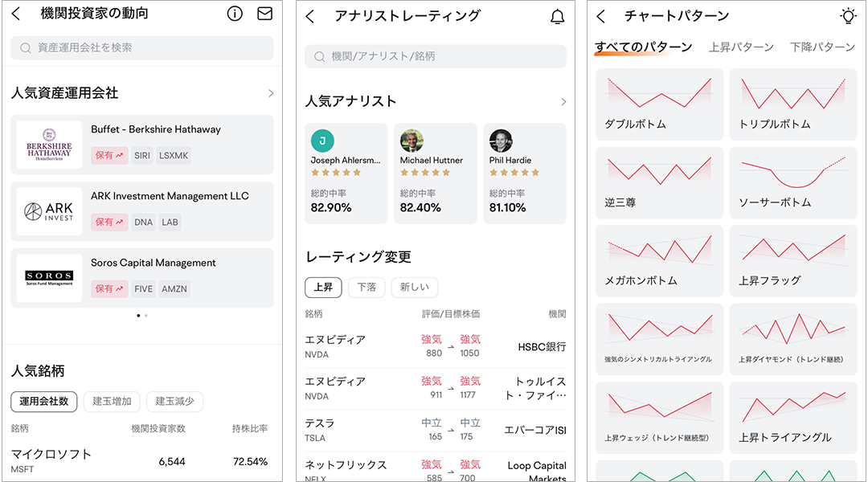Open ARK Invest logo thumbnail
The height and width of the screenshot is (482, 868).
click(49, 211)
